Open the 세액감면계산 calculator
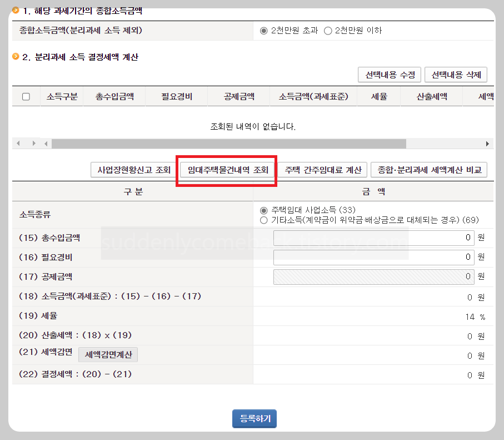This screenshot has height=440, width=504. click(108, 354)
